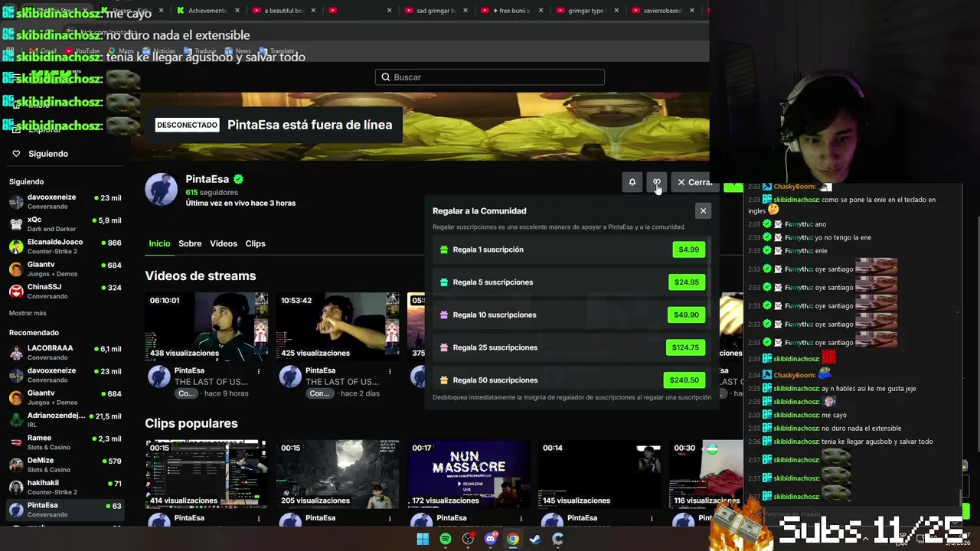980x551 pixels.
Task: Open OBS Studio from the taskbar
Action: (x=468, y=539)
